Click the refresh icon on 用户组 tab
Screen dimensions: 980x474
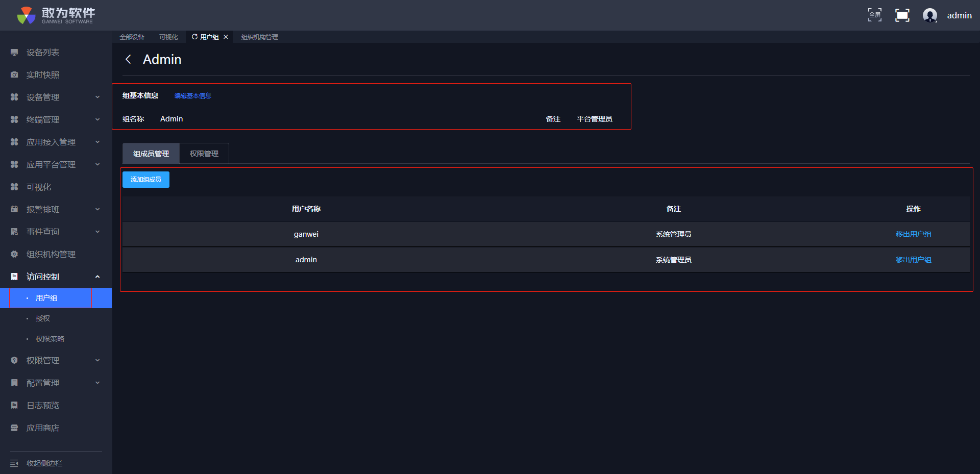[x=194, y=37]
